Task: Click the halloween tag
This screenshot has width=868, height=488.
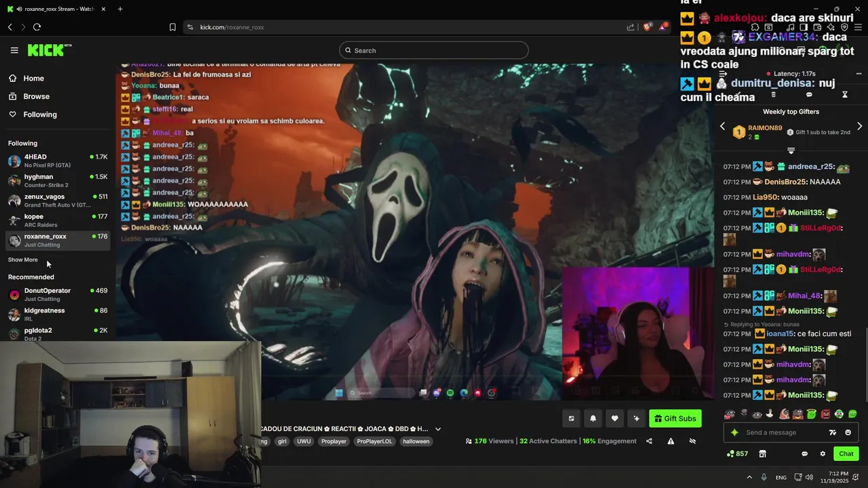Action: click(416, 441)
